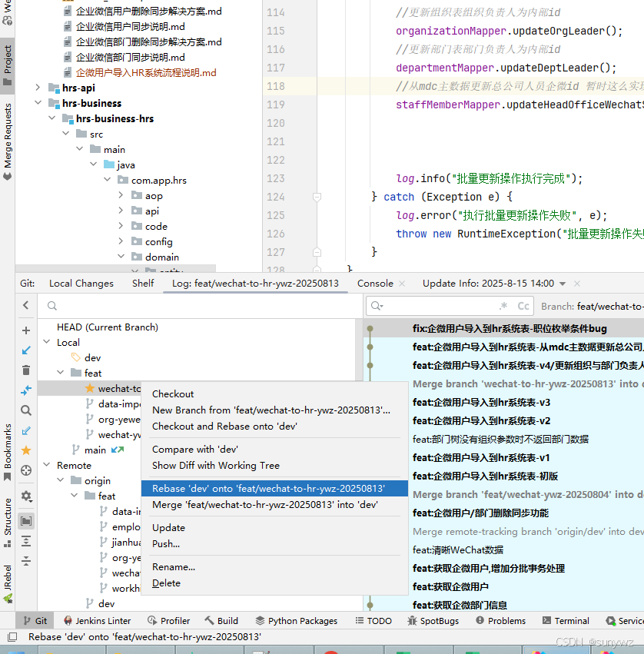Collapse the Remote branches group

point(47,465)
